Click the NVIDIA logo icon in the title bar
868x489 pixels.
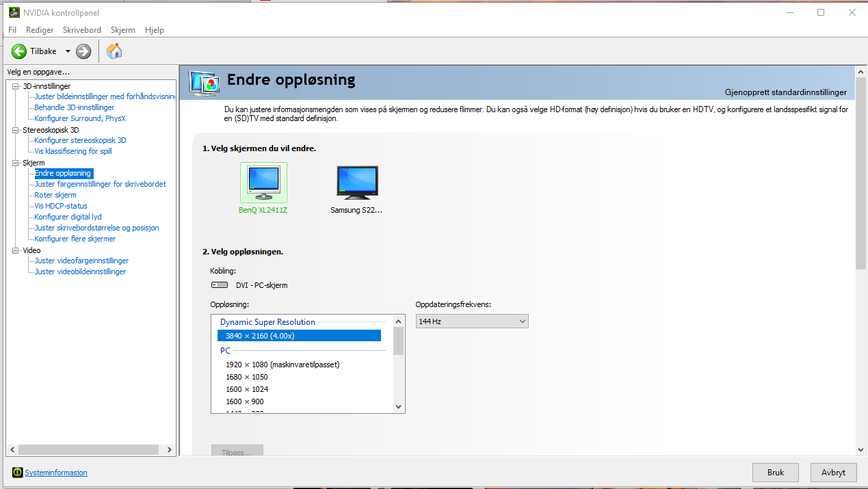click(14, 12)
